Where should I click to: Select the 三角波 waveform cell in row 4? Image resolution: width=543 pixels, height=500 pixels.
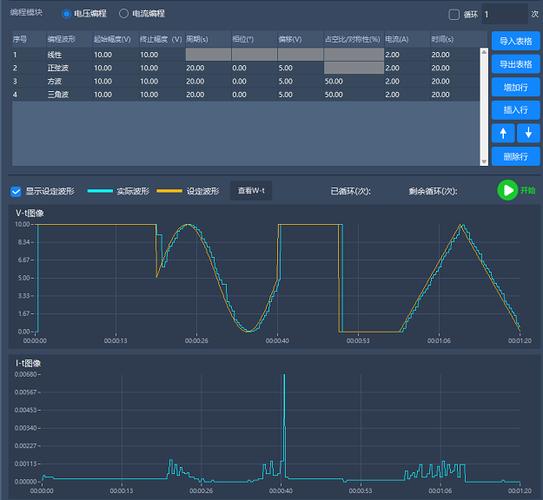point(58,95)
